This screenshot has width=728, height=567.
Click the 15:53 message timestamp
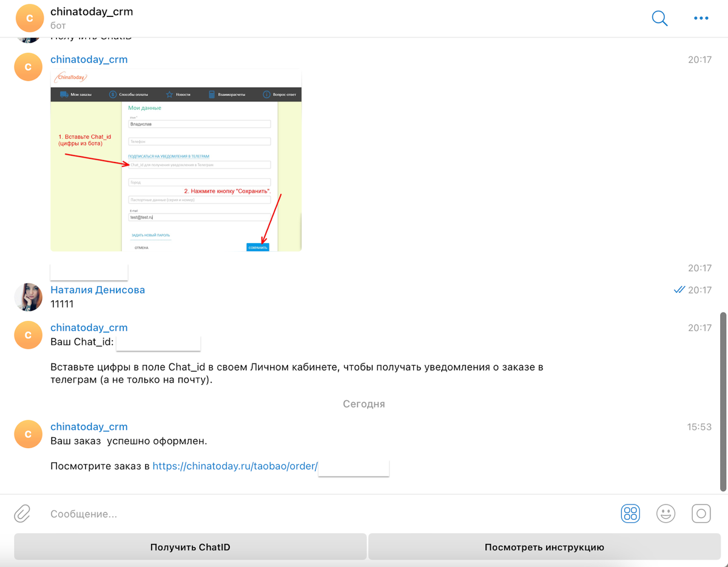(x=699, y=427)
